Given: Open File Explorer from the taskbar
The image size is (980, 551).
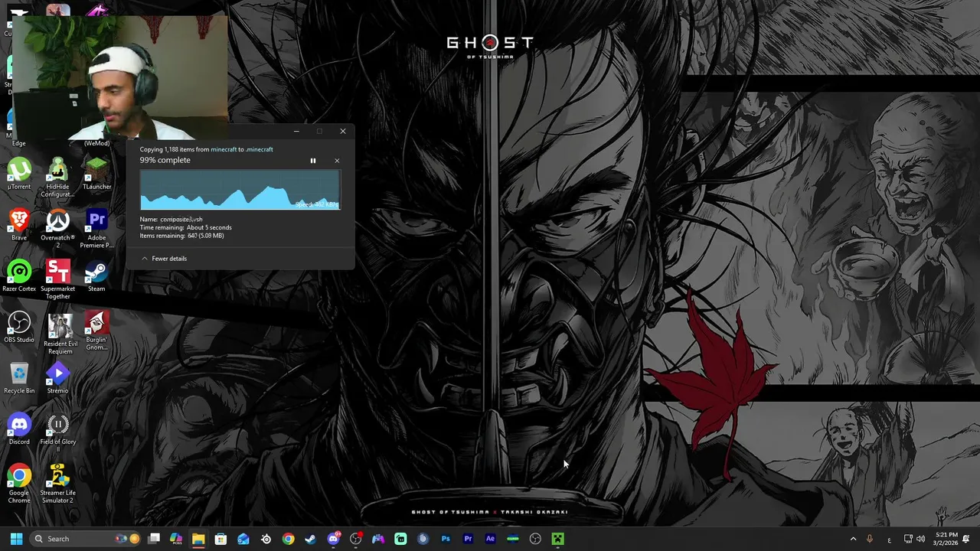Looking at the screenshot, I should (x=198, y=539).
